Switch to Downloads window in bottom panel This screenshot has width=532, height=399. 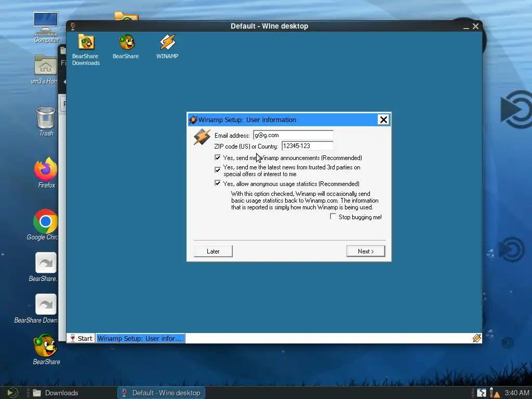click(x=56, y=393)
